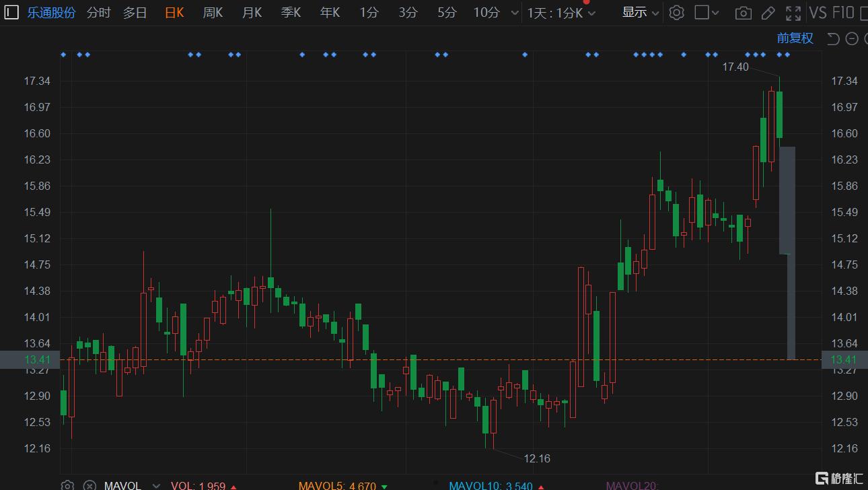This screenshot has height=490, width=868.
Task: Select the 1分 one-minute period
Action: point(369,13)
